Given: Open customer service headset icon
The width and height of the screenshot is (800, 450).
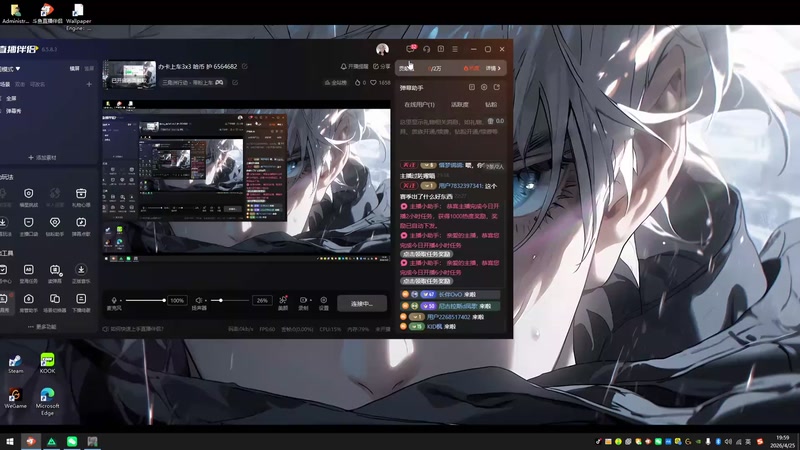Looking at the screenshot, I should pyautogui.click(x=427, y=49).
